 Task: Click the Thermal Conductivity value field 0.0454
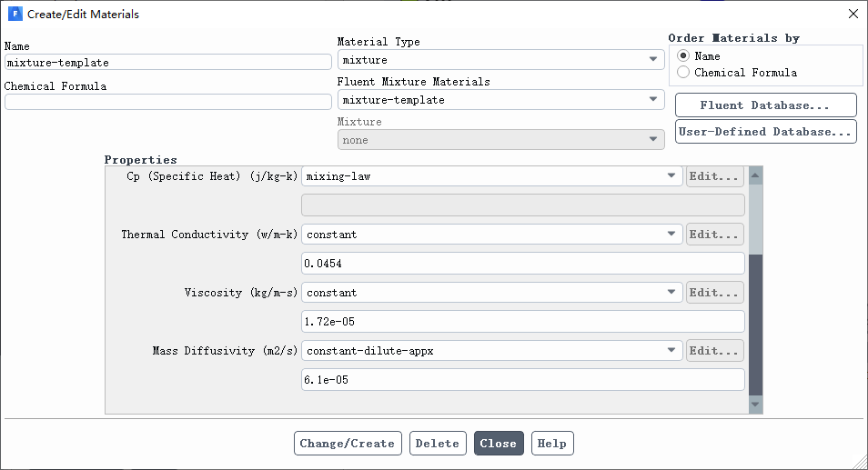[522, 264]
